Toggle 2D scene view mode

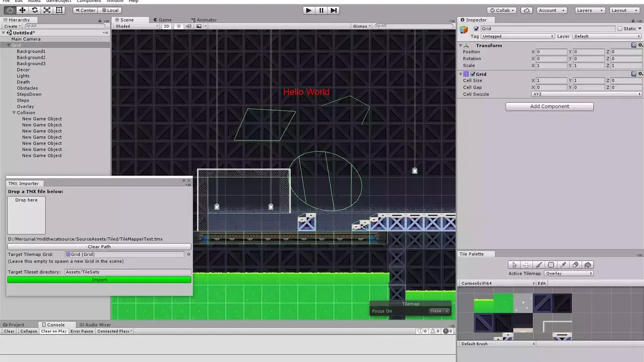tap(167, 26)
